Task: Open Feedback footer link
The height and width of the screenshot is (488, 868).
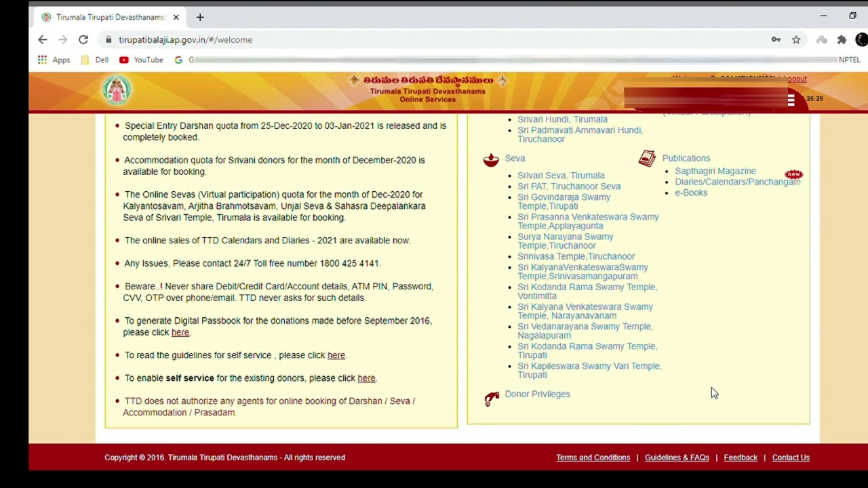Action: point(741,457)
